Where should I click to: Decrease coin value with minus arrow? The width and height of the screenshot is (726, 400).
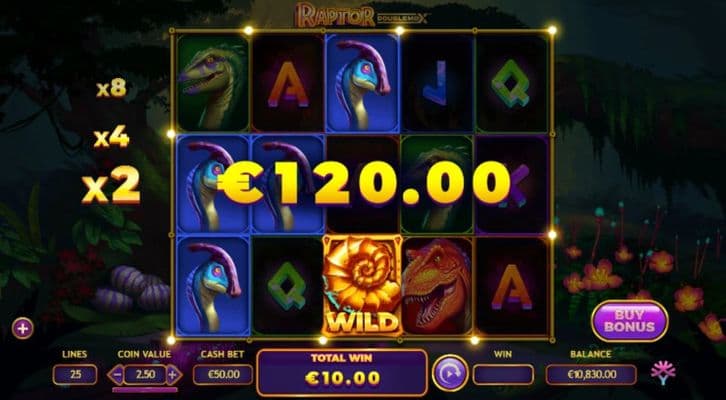[x=115, y=375]
